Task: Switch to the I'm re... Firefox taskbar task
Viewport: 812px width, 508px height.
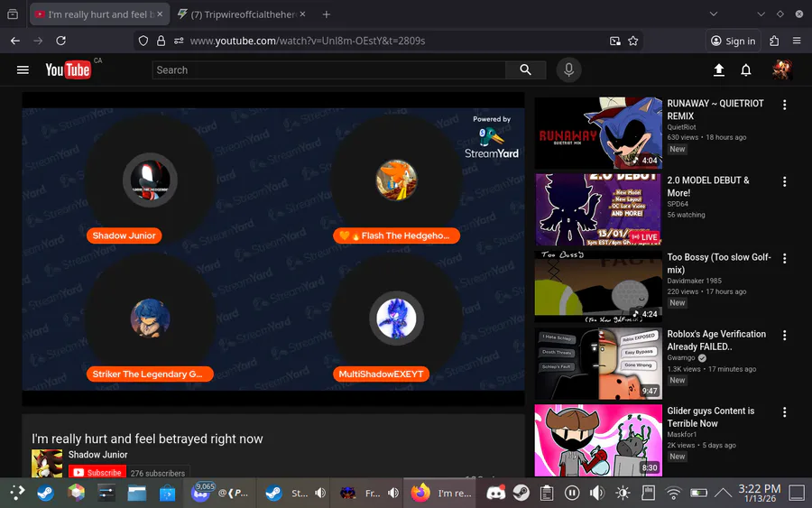Action: [x=440, y=493]
